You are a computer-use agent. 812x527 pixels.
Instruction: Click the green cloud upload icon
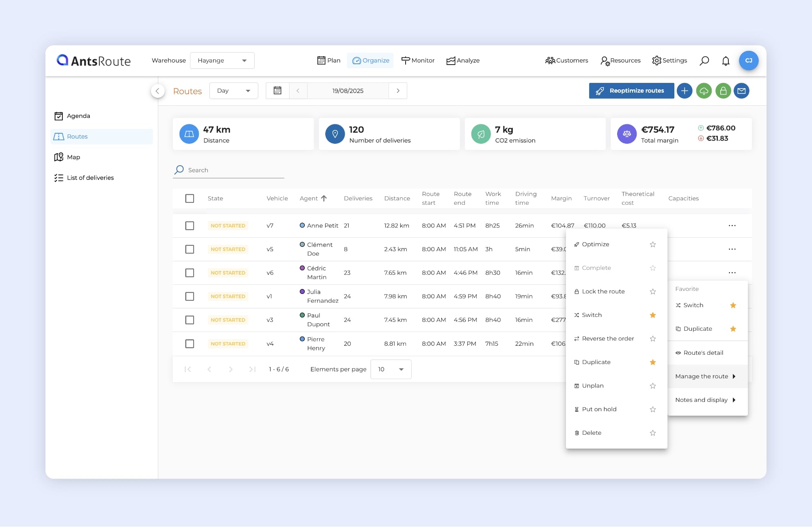(704, 91)
